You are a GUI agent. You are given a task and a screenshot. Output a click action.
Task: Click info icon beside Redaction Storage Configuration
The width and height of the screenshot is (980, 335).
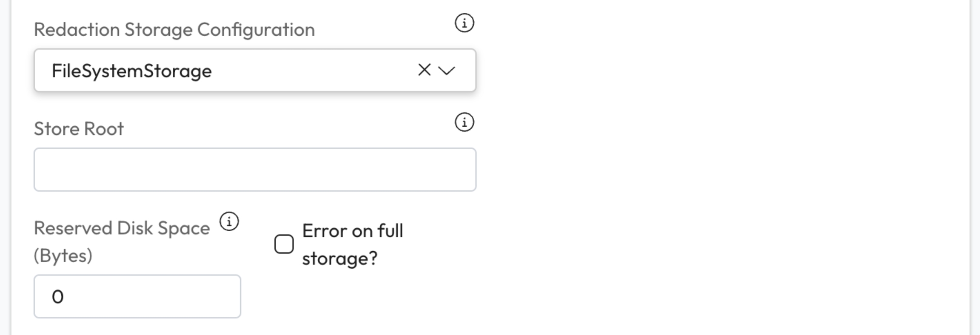464,23
